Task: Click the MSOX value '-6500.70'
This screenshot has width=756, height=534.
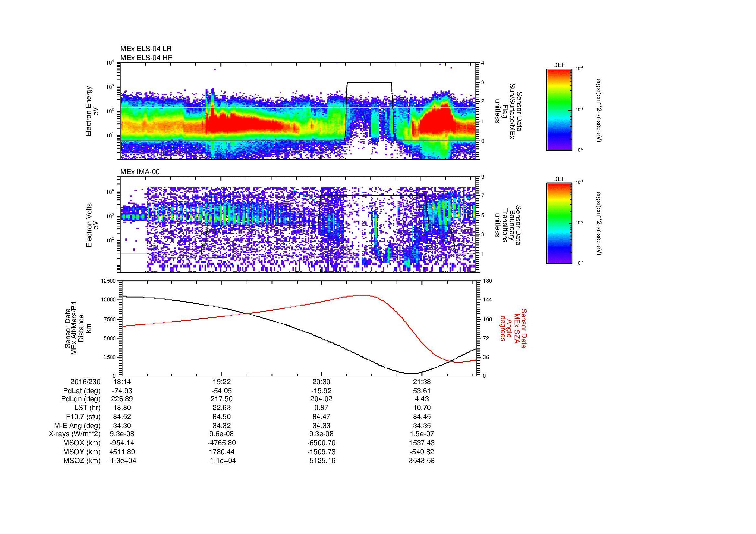Action: click(x=321, y=443)
